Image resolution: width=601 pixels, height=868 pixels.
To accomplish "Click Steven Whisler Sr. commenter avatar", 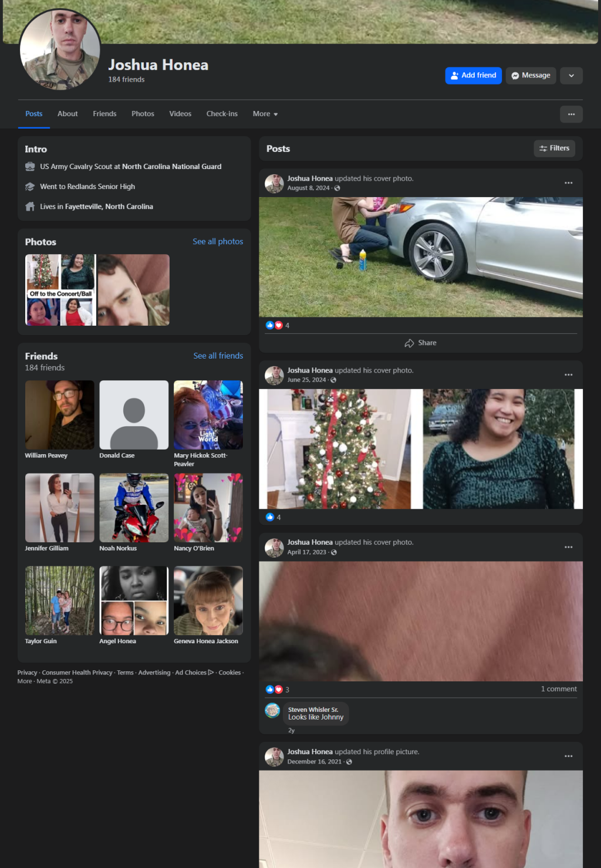I will point(272,711).
